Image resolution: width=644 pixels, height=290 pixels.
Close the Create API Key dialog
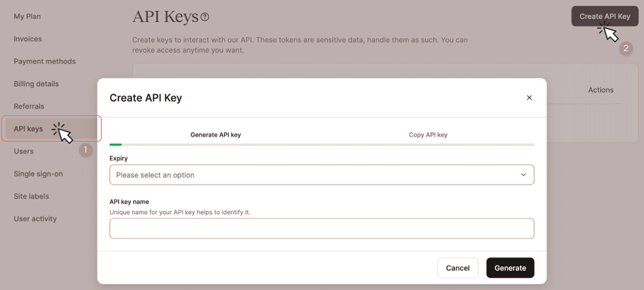click(529, 98)
